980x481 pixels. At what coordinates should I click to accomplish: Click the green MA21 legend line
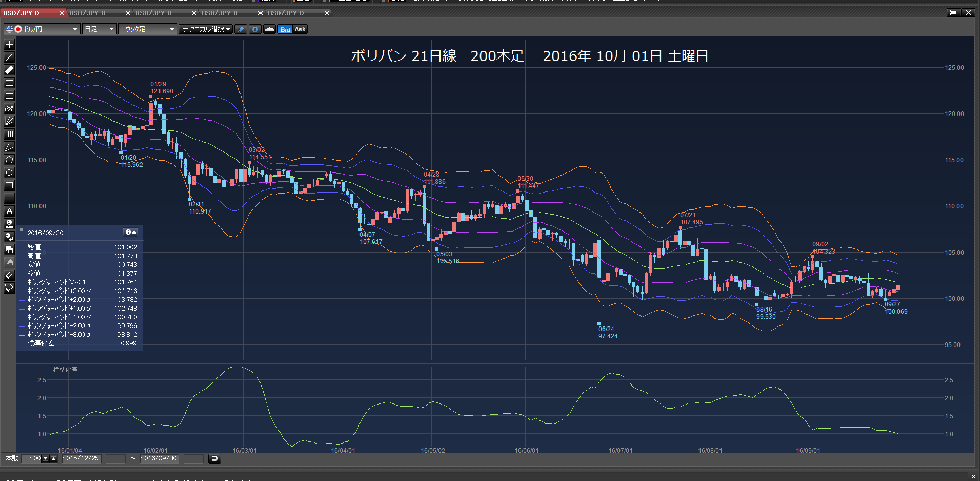(x=22, y=282)
